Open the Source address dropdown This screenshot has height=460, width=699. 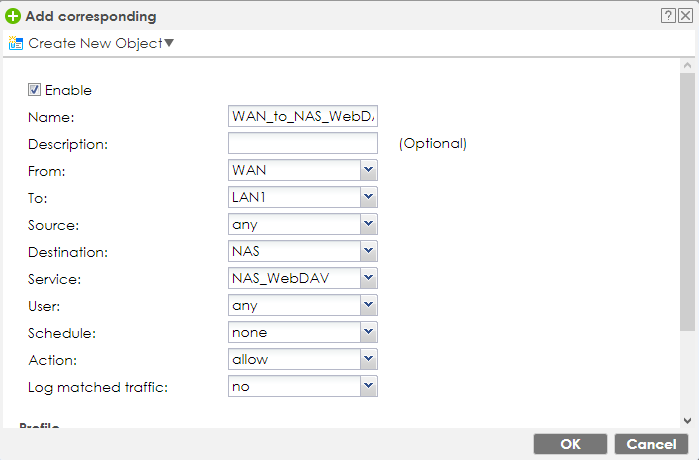click(368, 225)
